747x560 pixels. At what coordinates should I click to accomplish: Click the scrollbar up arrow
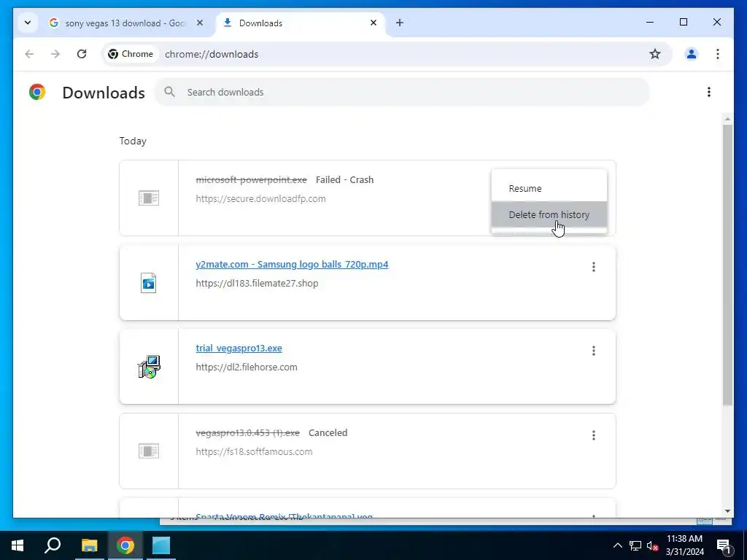pyautogui.click(x=727, y=119)
